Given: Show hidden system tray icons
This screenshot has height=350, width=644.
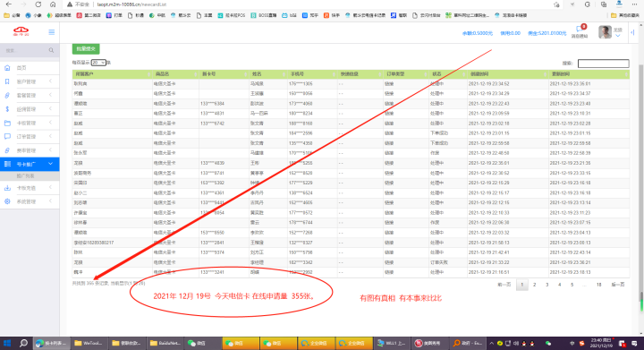Looking at the screenshot, I should (x=491, y=343).
